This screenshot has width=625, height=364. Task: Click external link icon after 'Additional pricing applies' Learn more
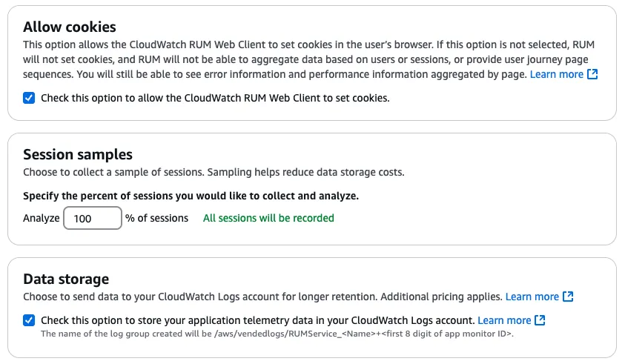tap(568, 297)
